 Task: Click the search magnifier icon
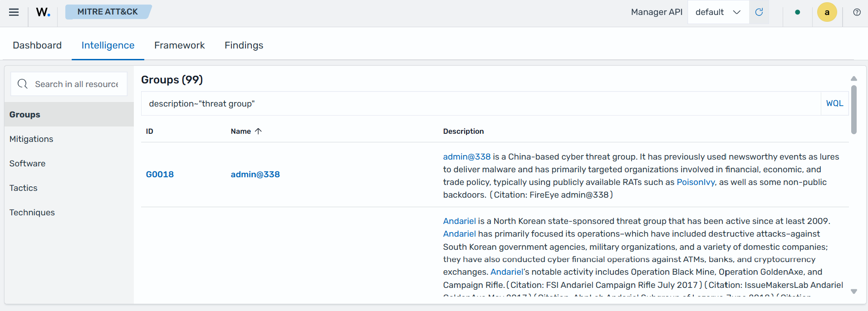pyautogui.click(x=23, y=84)
